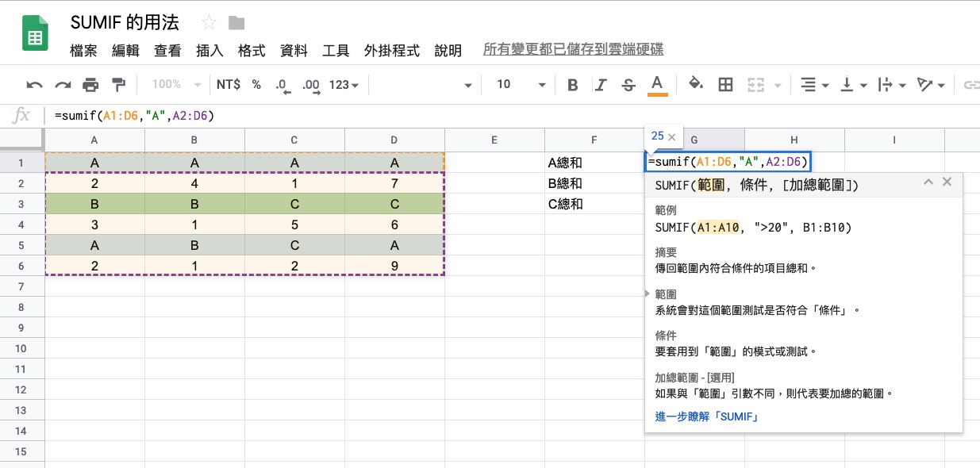Screen dimensions: 980x468
Task: Click the undo arrow icon
Action: coord(34,85)
